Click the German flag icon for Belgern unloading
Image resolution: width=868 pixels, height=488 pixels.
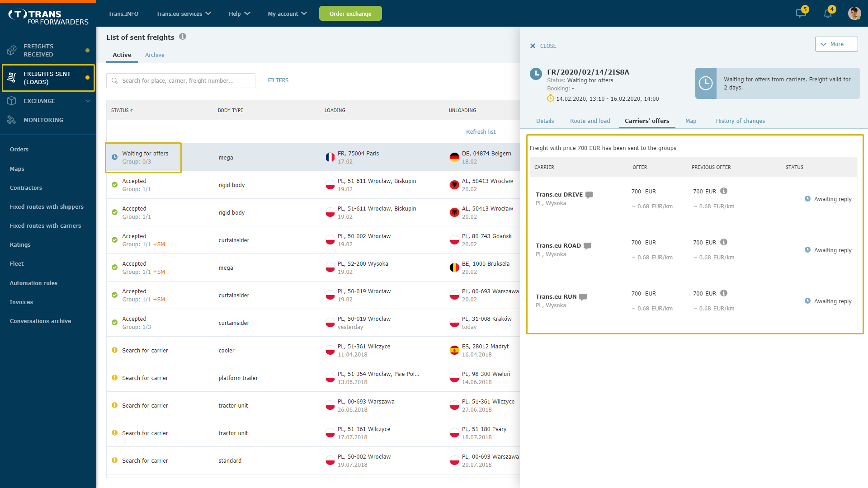coord(454,157)
